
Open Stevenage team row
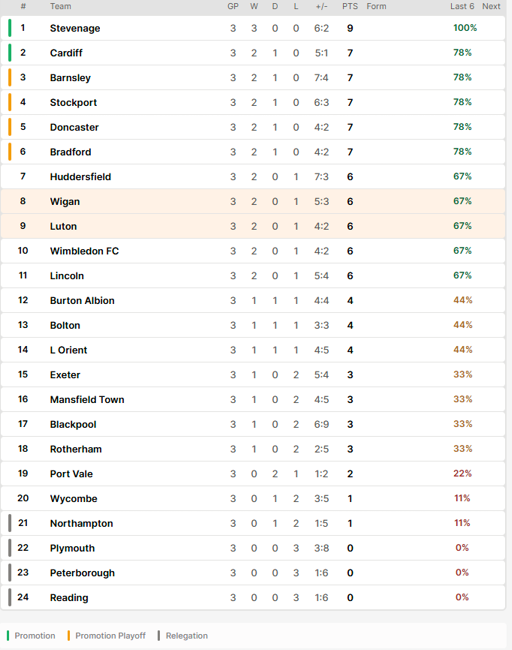tap(253, 28)
